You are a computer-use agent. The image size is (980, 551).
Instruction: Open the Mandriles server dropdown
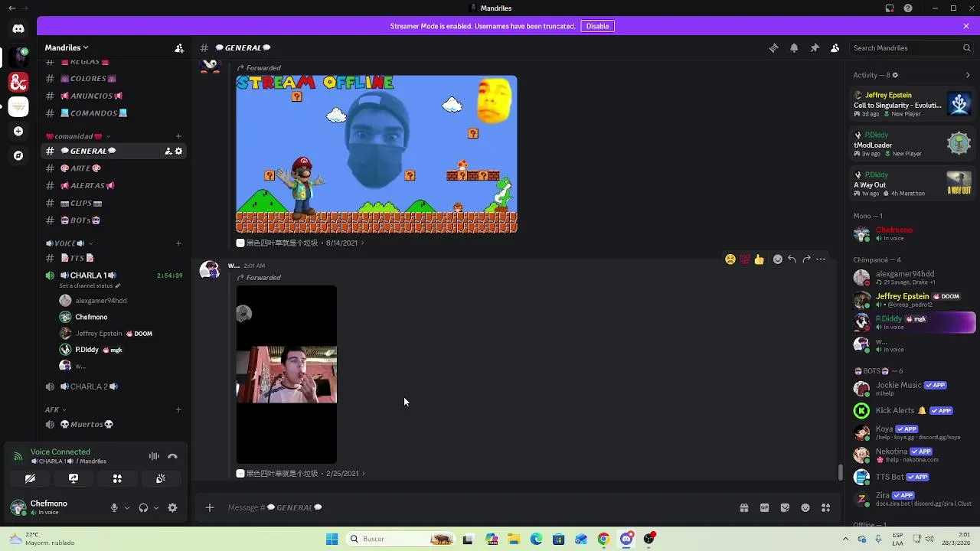coord(67,47)
